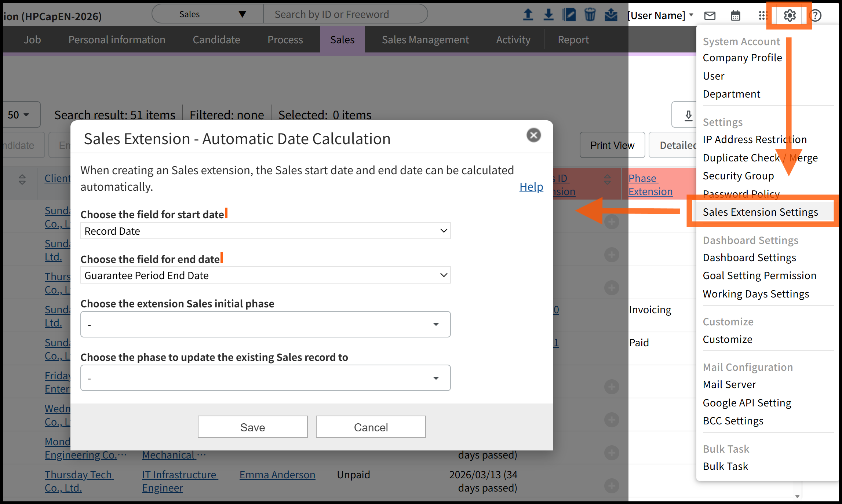The height and width of the screenshot is (504, 842).
Task: Open the extension Sales initial phase dropdown
Action: click(265, 324)
